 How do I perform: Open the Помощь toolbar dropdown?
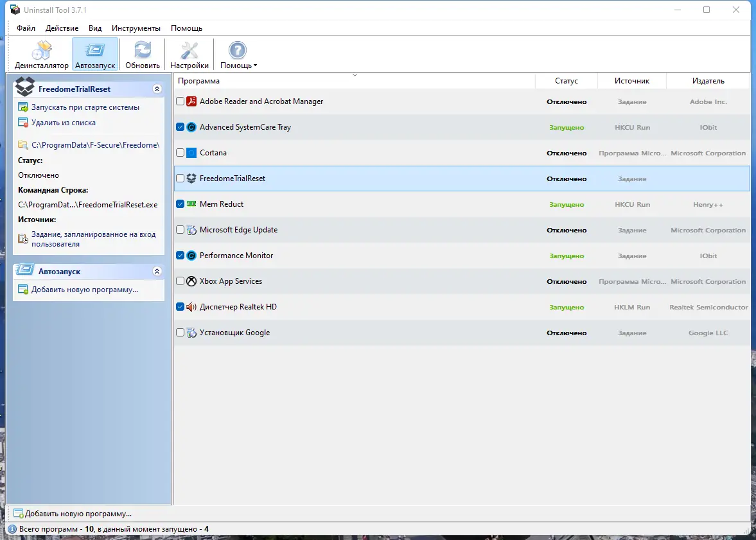coord(238,55)
